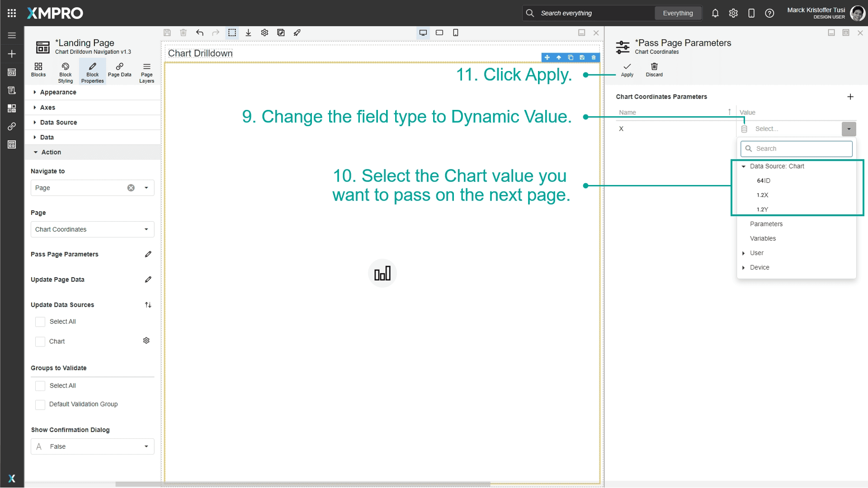Select the marquee selection tool in the toolbar
This screenshot has height=488, width=868.
click(232, 33)
